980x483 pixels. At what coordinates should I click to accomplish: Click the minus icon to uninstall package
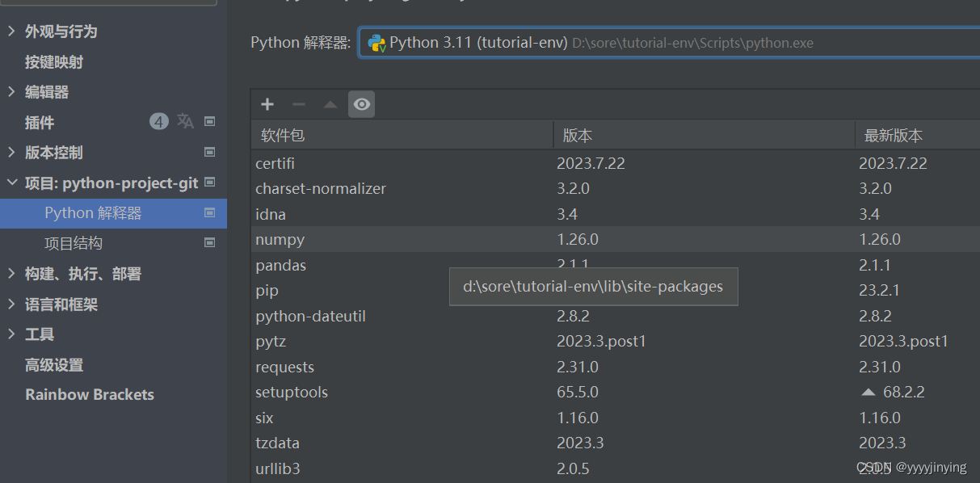[299, 104]
